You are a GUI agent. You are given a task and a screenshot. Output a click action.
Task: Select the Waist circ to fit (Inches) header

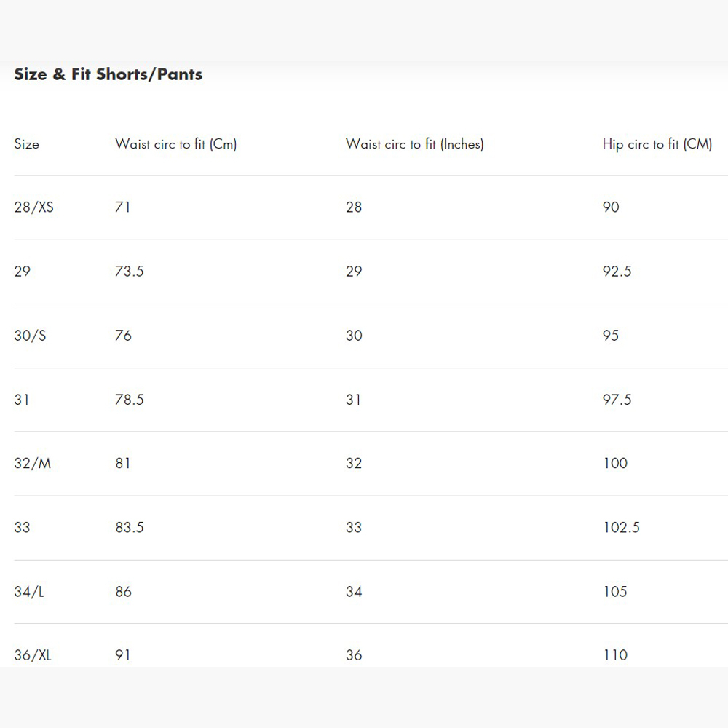[x=415, y=144]
